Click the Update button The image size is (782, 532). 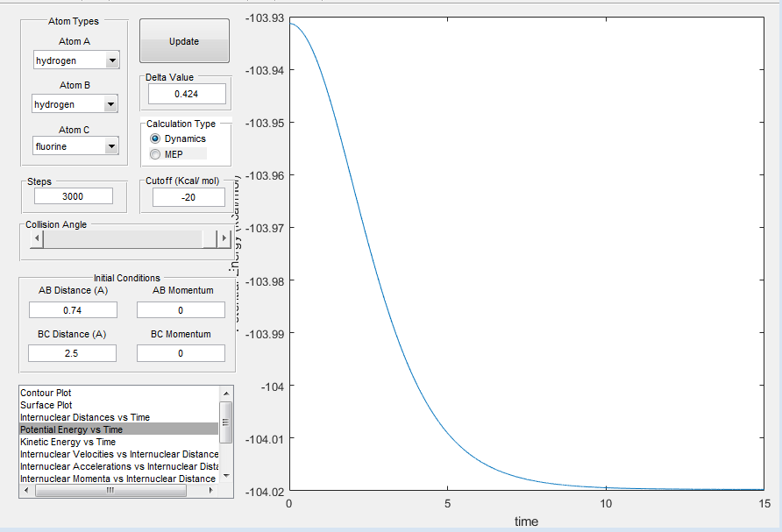click(x=184, y=41)
